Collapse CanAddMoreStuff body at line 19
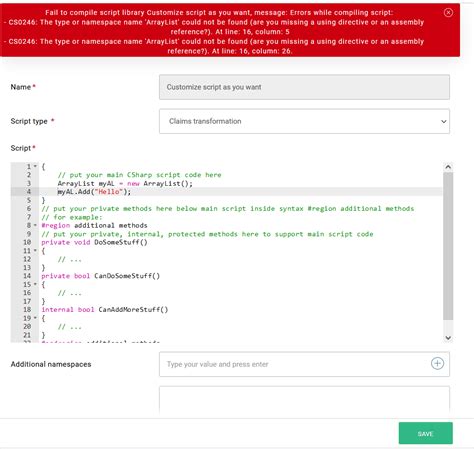 tap(35, 318)
